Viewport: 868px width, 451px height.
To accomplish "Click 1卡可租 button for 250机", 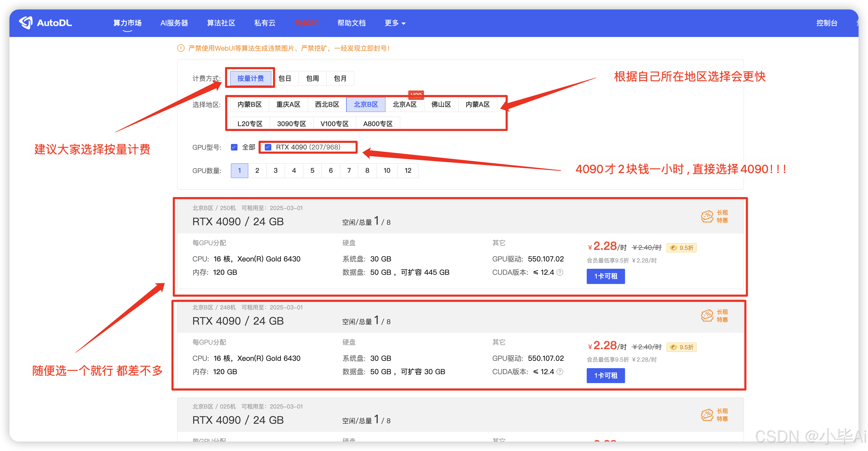I will (x=606, y=276).
